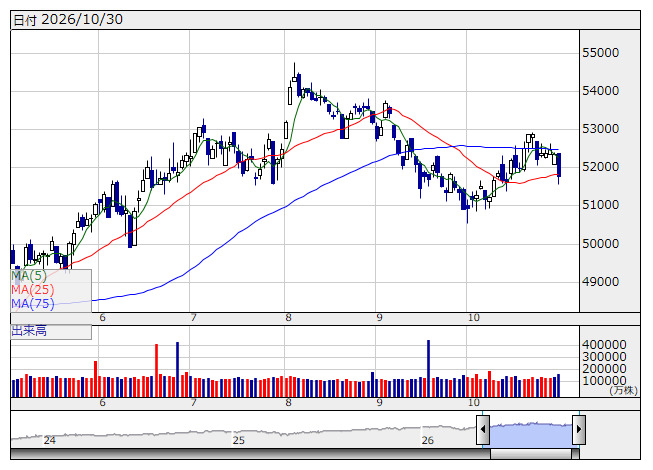Click the 300000 volume axis label
653x470 pixels.
pos(604,357)
